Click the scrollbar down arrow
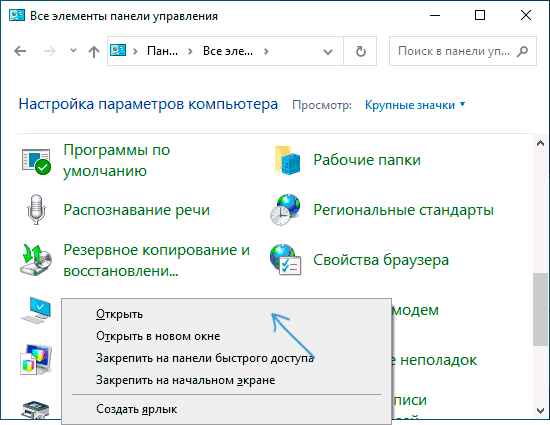 [x=541, y=410]
